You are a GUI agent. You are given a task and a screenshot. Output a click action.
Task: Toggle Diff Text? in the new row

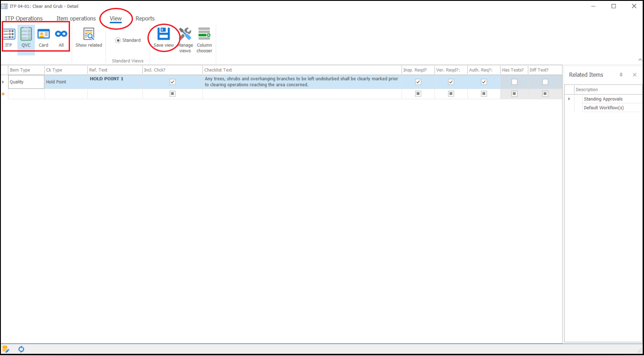click(545, 94)
